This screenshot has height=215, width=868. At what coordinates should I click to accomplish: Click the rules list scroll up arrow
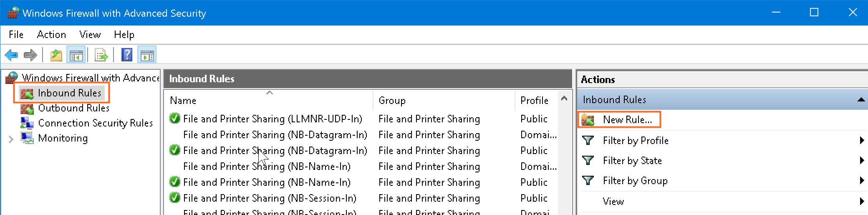click(x=564, y=99)
